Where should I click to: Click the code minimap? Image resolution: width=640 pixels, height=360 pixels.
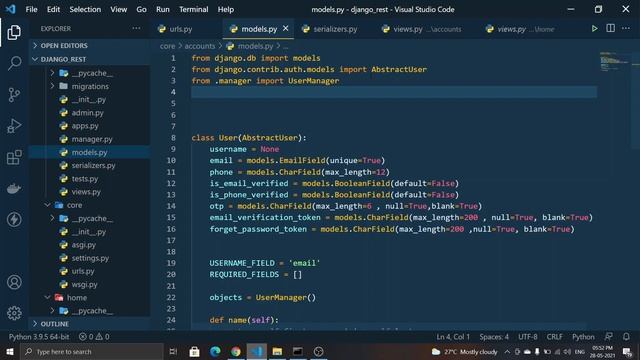(x=615, y=62)
